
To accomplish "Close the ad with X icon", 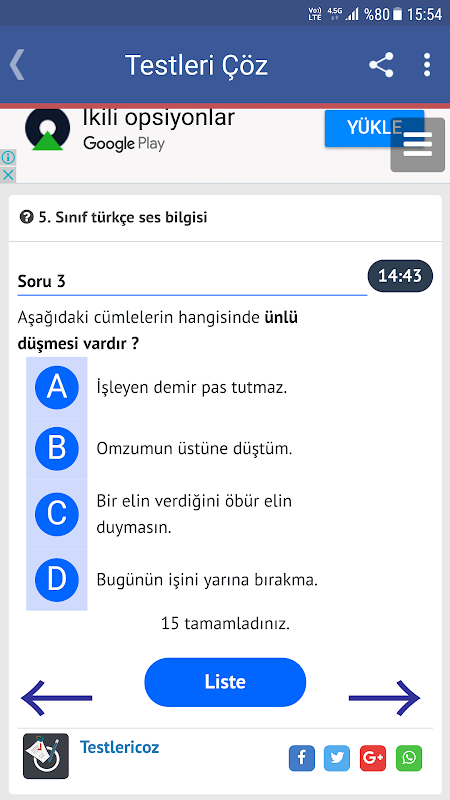I will click(x=8, y=174).
